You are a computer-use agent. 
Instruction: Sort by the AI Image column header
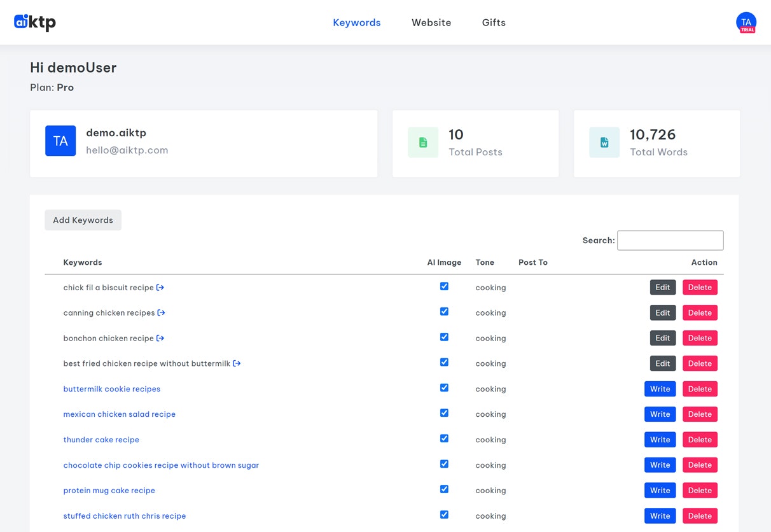[x=444, y=263]
